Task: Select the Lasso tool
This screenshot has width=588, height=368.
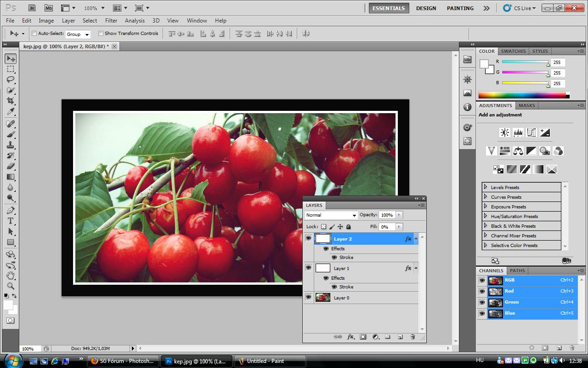Action: click(11, 80)
